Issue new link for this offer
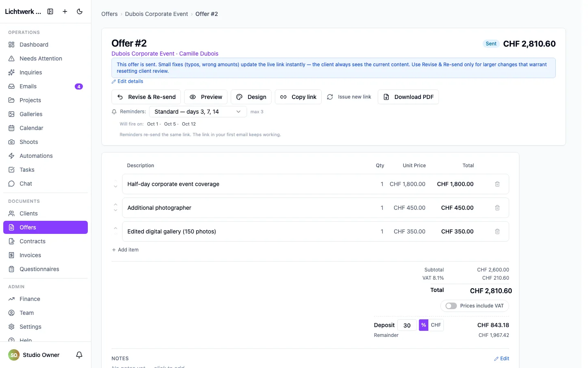The width and height of the screenshot is (588, 368). (x=349, y=97)
